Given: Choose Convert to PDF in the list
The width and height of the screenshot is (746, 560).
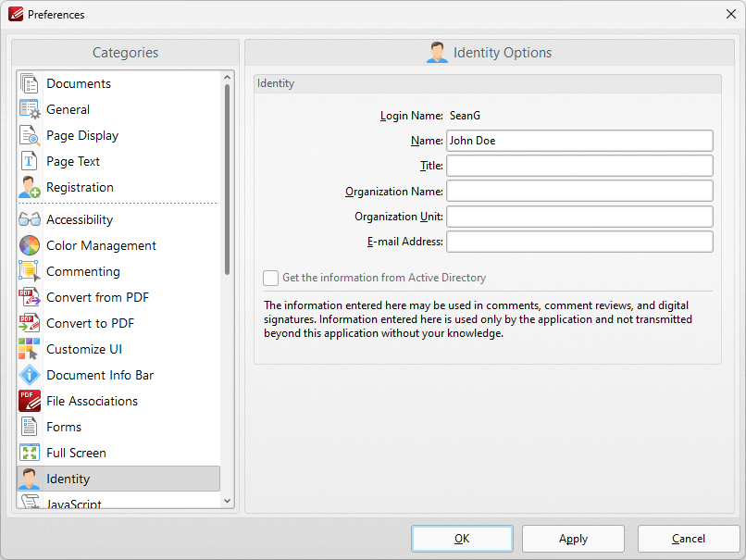Looking at the screenshot, I should (118, 324).
